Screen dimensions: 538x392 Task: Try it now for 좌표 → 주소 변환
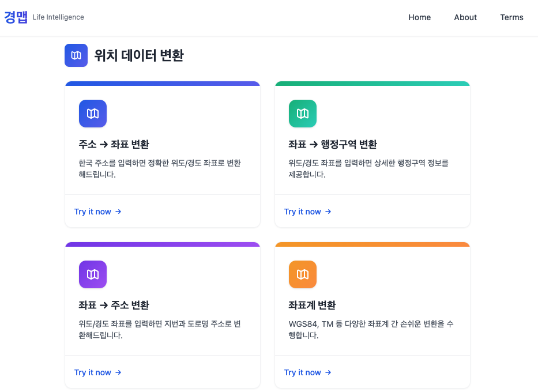(x=98, y=372)
